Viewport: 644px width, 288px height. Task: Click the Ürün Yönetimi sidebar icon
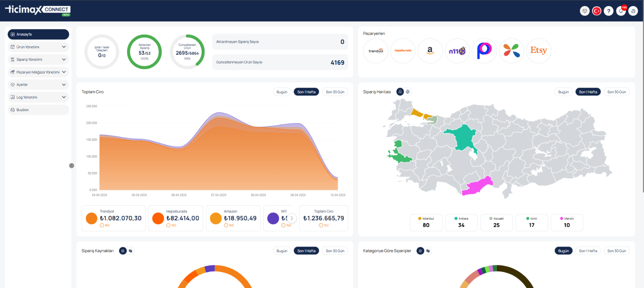[12, 47]
